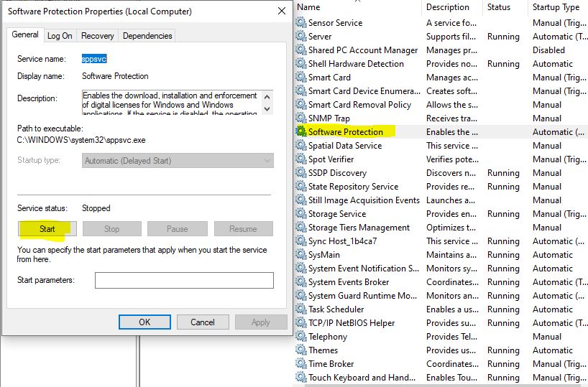Select the SSDP Discovery service name

pyautogui.click(x=337, y=173)
